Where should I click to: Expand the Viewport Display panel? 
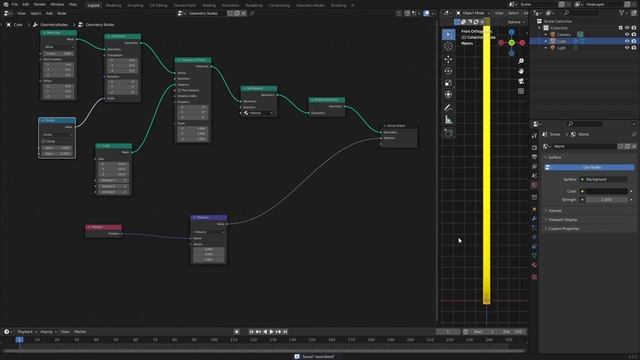pyautogui.click(x=562, y=220)
